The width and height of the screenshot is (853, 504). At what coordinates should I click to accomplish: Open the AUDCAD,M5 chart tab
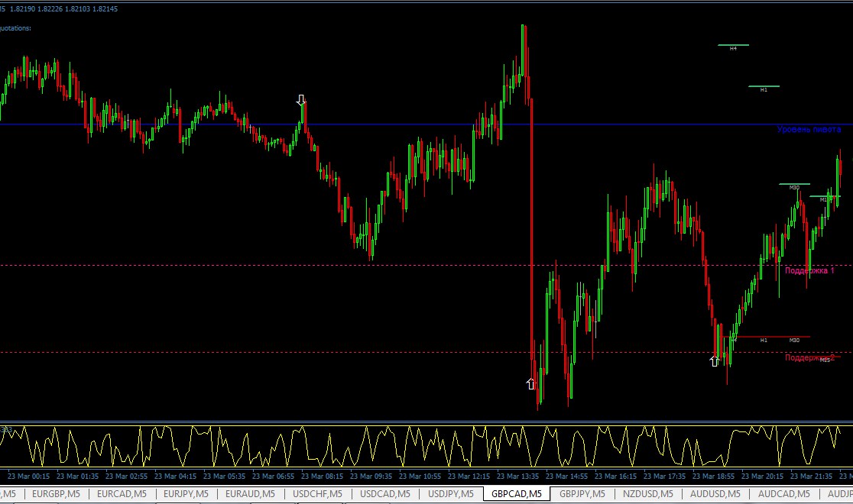tap(783, 493)
